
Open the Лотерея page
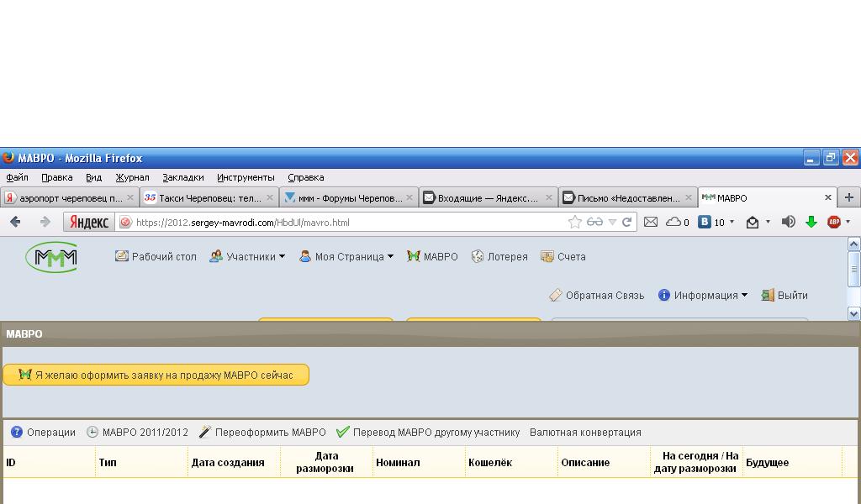499,256
